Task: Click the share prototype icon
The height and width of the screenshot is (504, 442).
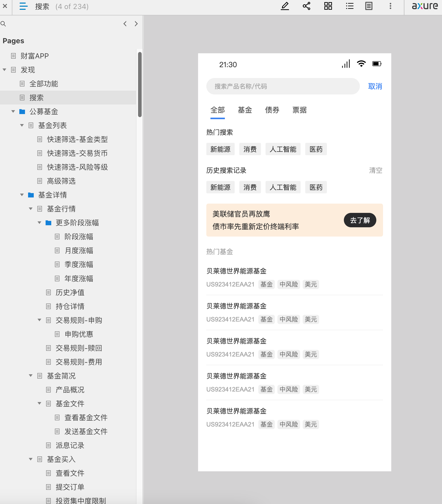Action: (x=307, y=6)
